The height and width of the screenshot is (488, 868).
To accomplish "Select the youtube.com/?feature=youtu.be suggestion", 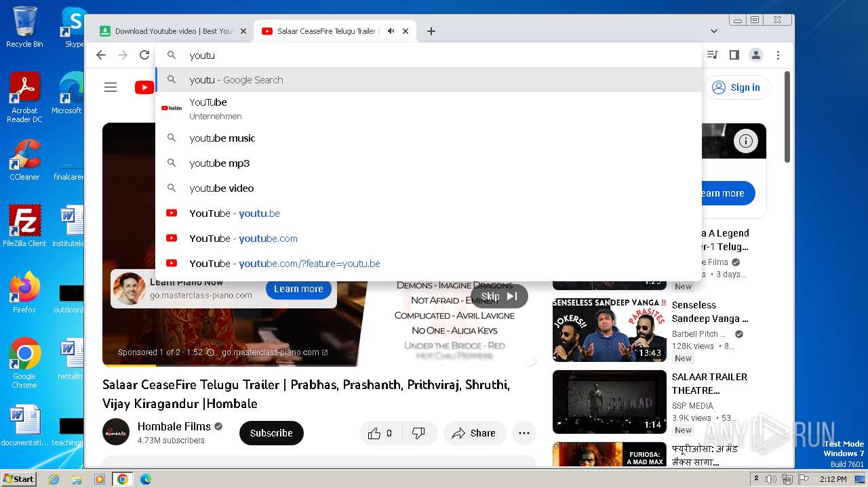I will click(x=429, y=264).
